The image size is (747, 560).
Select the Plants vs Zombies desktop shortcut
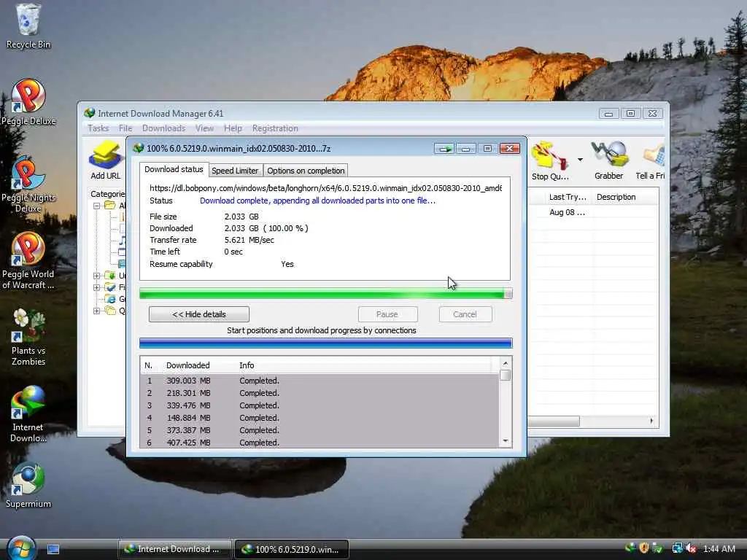(28, 337)
